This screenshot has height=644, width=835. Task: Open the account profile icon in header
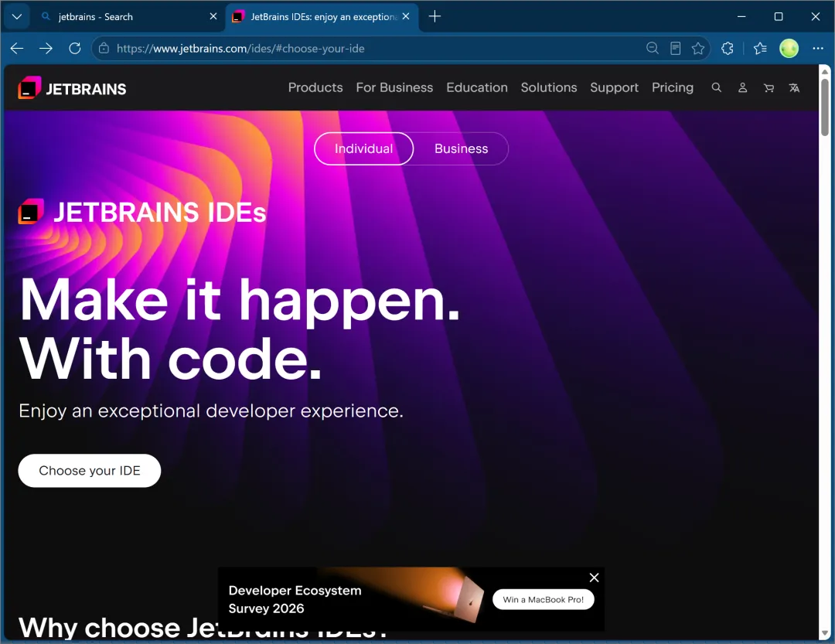742,87
